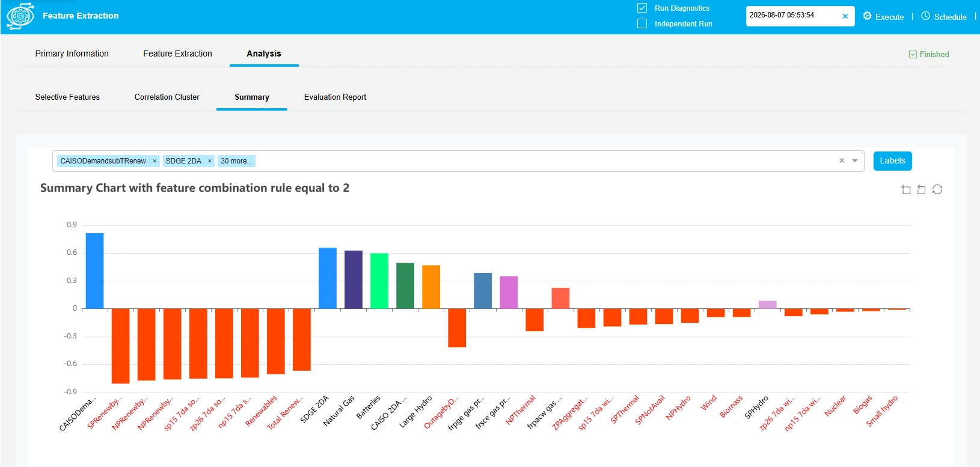Click the Finished status text
This screenshot has width=980, height=467.
pos(934,54)
